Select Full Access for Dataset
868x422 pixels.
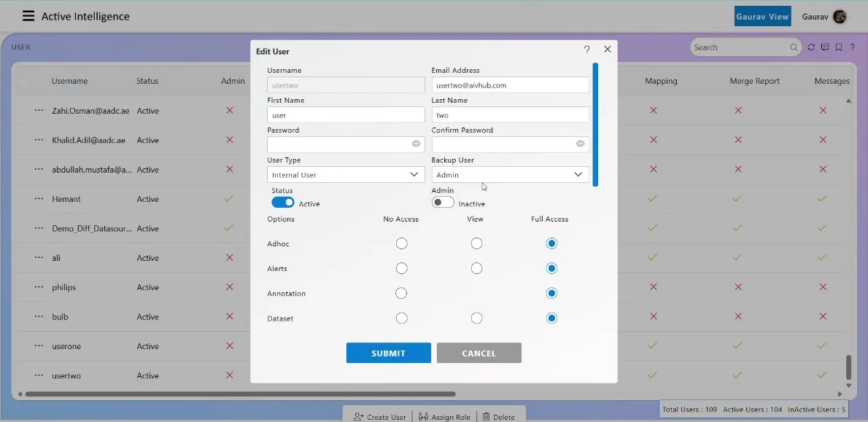tap(551, 318)
